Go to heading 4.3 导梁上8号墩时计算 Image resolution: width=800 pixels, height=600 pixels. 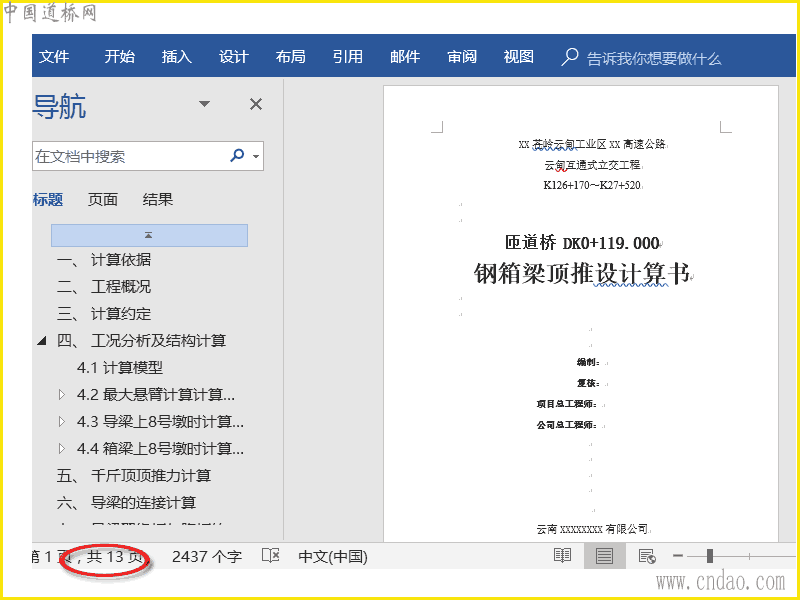(x=160, y=421)
